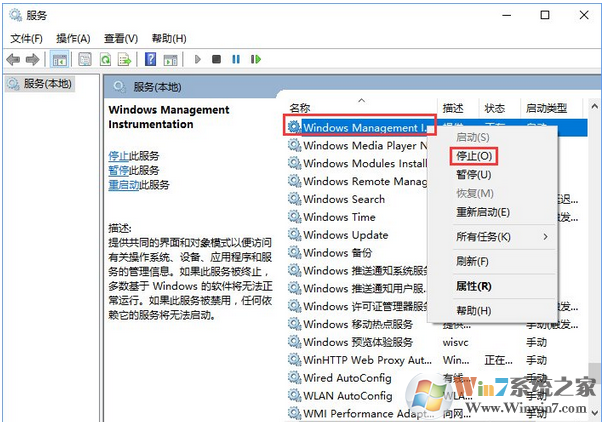Open the 帮助(H) menu in menu bar

pyautogui.click(x=169, y=38)
